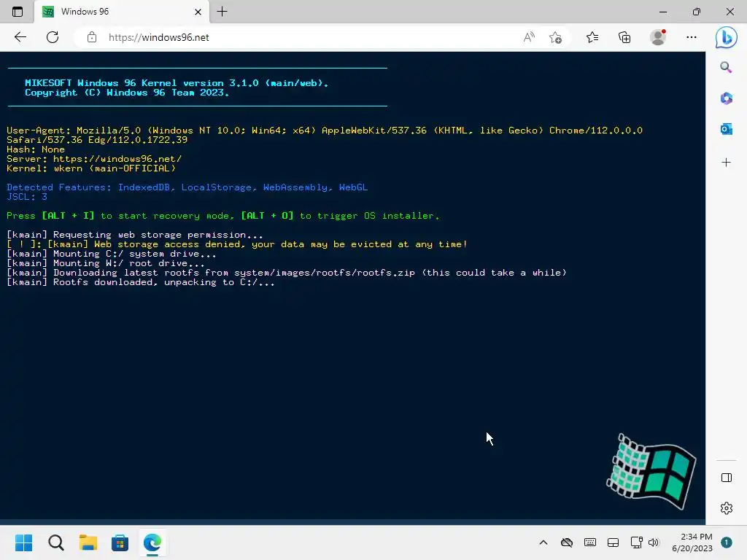Restore down the Edge window
Screen dimensions: 747x560
pos(697,12)
